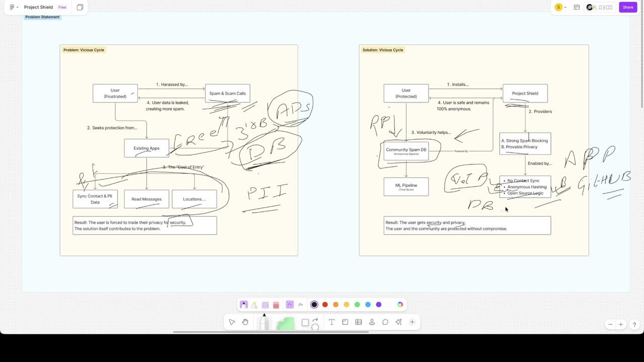Click 'Result: The user is forced' box
This screenshot has height=362, width=644.
click(x=145, y=225)
